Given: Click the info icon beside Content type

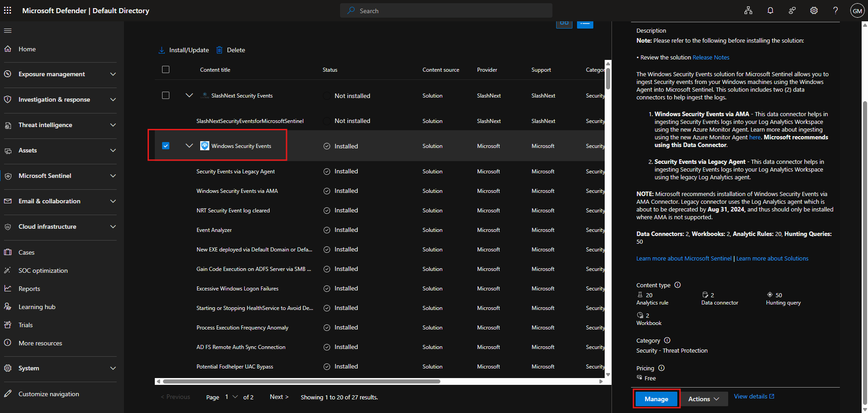Looking at the screenshot, I should coord(677,285).
